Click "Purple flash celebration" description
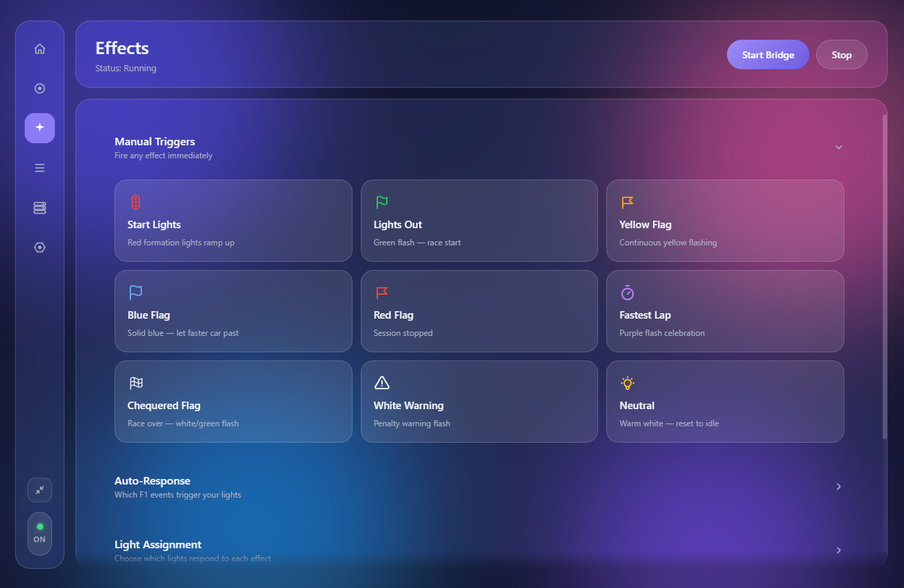 pyautogui.click(x=662, y=333)
